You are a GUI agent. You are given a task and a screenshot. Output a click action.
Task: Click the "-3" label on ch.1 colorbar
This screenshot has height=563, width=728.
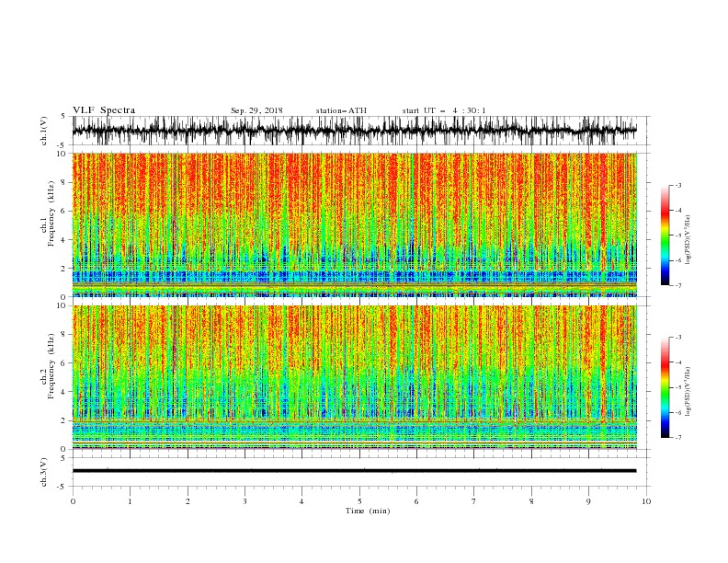coord(677,185)
